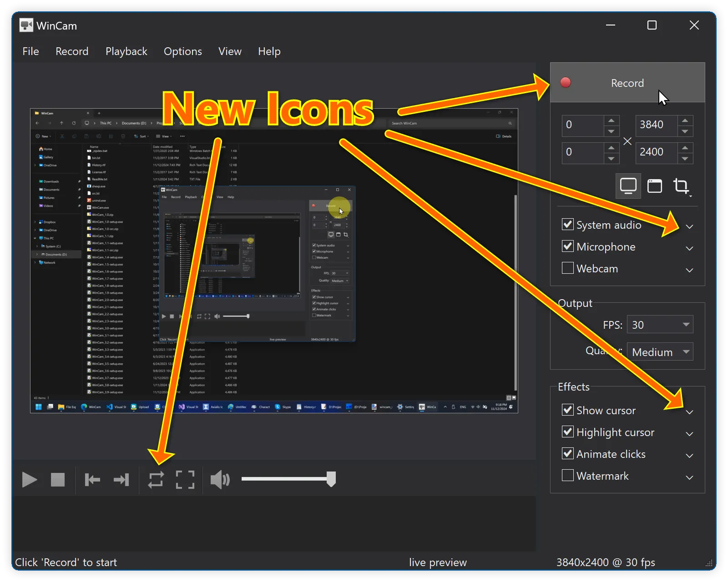Click the WinCam app icon in the title bar
The image size is (728, 582).
click(x=26, y=25)
